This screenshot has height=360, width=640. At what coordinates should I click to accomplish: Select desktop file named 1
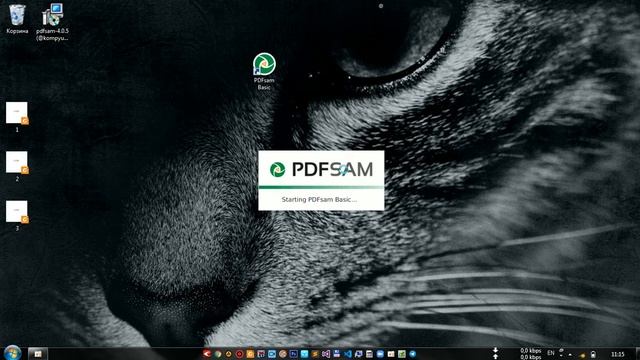[17, 117]
